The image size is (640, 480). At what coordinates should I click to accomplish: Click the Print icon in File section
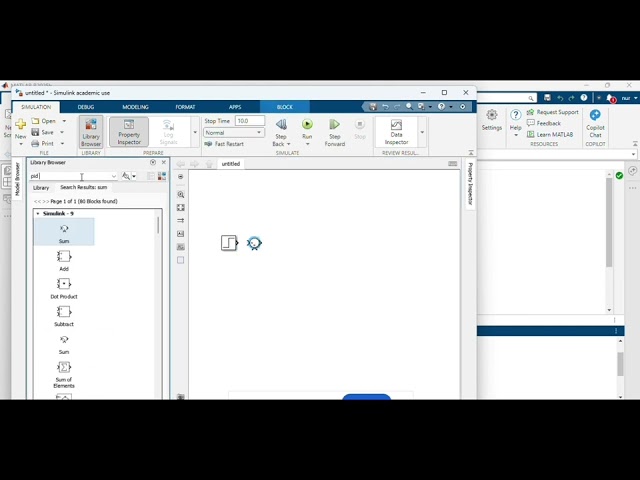point(36,143)
